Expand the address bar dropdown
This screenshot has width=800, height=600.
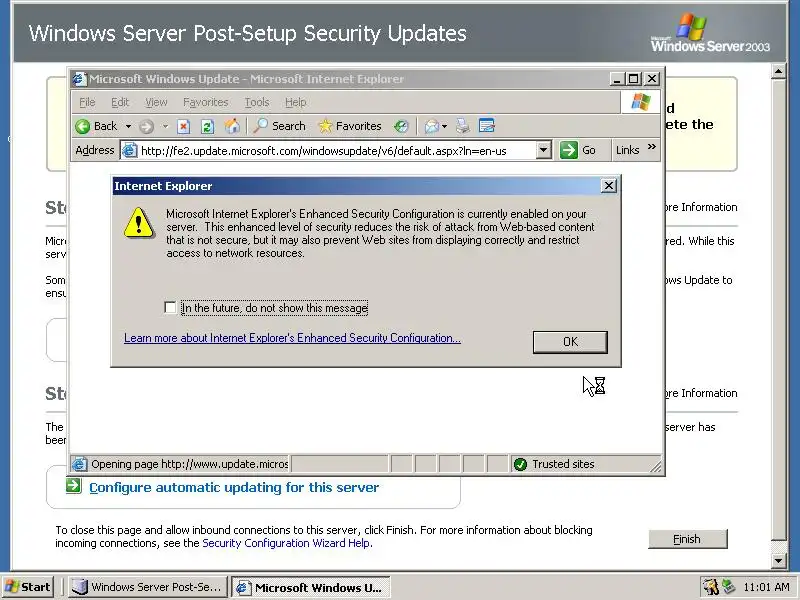point(544,151)
